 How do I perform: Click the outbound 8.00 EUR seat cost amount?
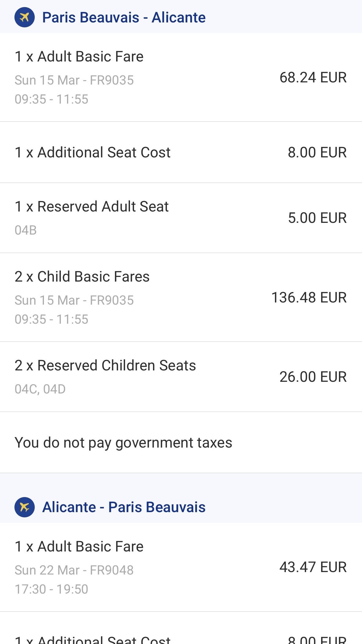tap(317, 152)
